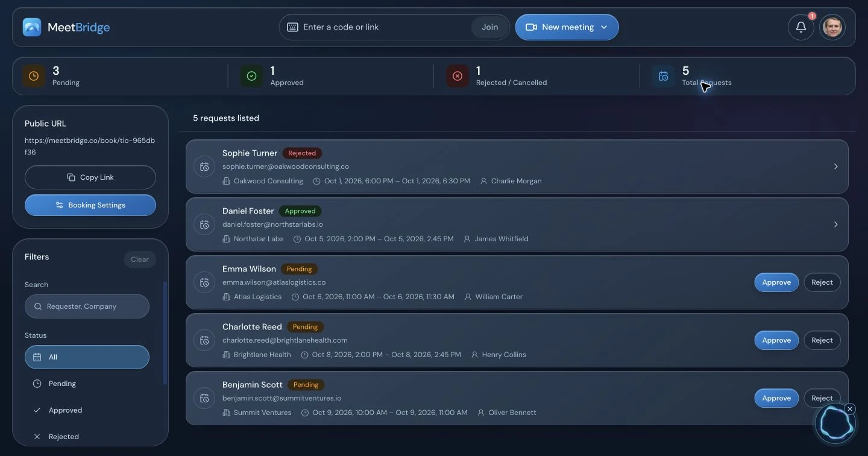This screenshot has height=456, width=868.
Task: Click the clock icon in Daniel Foster's row
Action: (297, 239)
